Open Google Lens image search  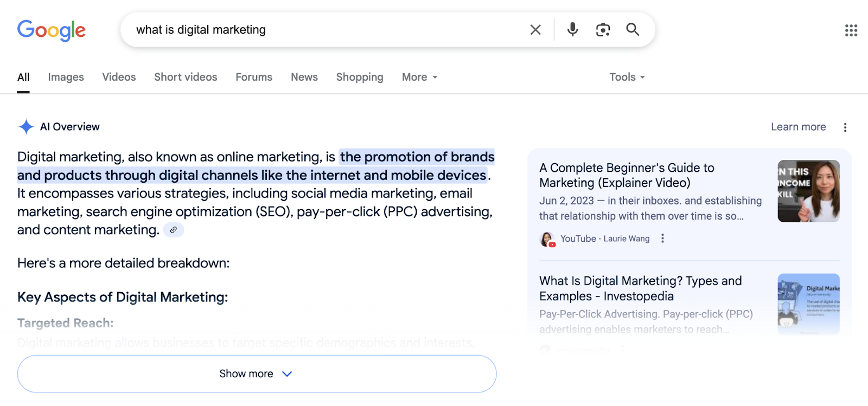[602, 30]
